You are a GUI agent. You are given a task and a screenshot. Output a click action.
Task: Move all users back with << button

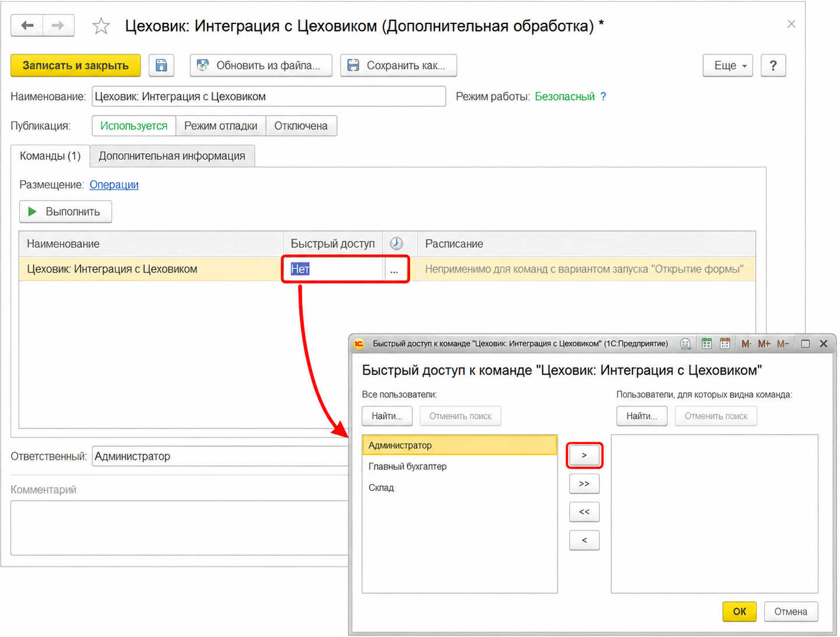[584, 512]
